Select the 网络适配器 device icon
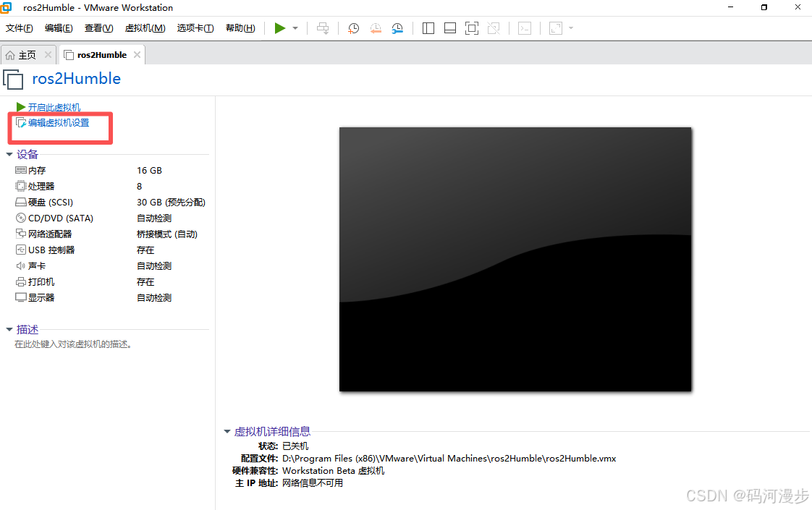Screen dimensions: 812x510 point(21,234)
